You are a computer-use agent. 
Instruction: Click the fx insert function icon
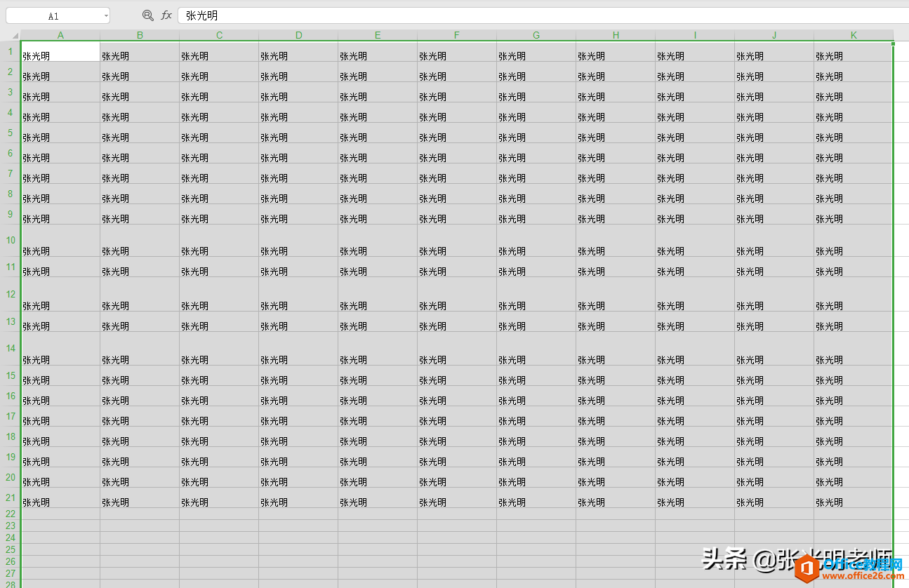(x=166, y=15)
